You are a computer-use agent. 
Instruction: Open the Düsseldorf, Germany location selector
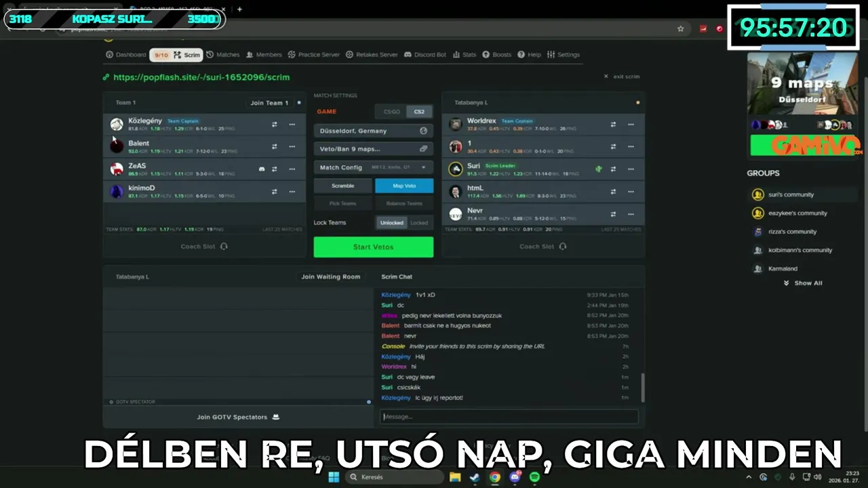click(x=374, y=131)
